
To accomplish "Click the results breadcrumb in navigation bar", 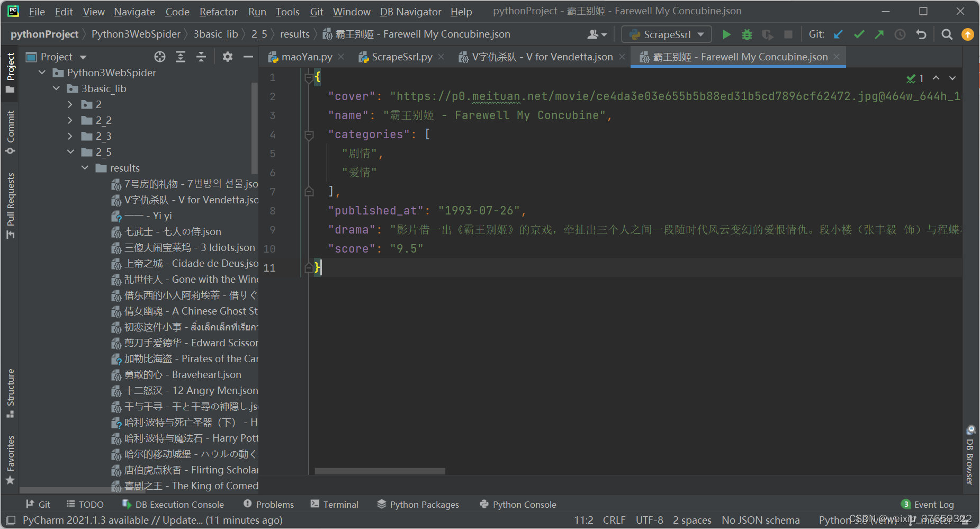I will (294, 34).
